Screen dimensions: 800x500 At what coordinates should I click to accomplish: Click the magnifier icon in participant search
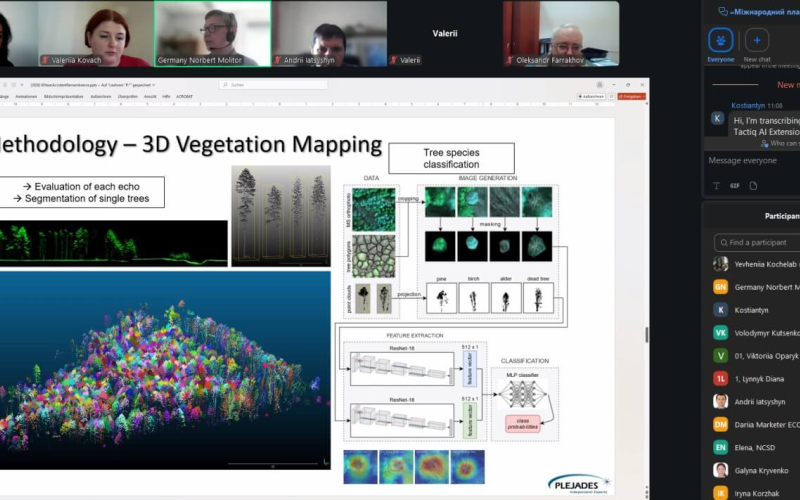click(724, 242)
